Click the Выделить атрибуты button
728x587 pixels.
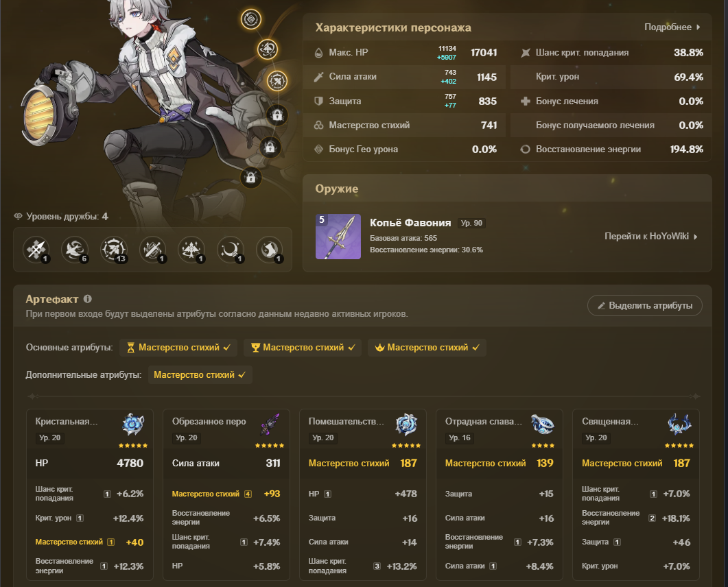click(x=644, y=305)
